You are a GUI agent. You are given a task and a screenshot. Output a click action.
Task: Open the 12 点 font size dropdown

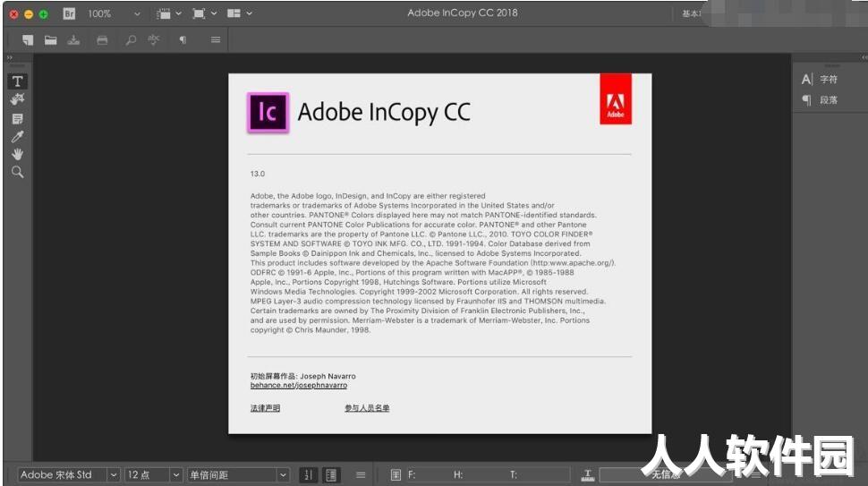pyautogui.click(x=175, y=475)
